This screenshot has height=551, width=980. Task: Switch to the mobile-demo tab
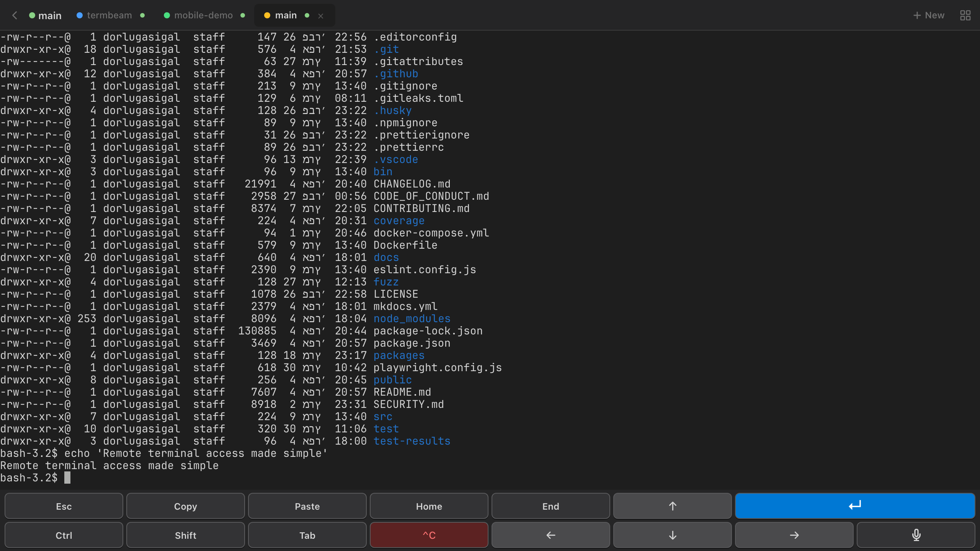click(203, 15)
